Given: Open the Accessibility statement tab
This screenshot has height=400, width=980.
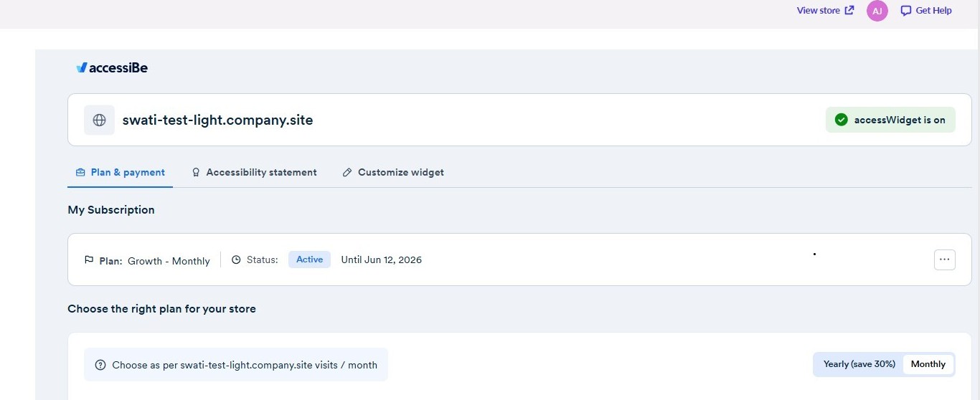Looking at the screenshot, I should [254, 173].
